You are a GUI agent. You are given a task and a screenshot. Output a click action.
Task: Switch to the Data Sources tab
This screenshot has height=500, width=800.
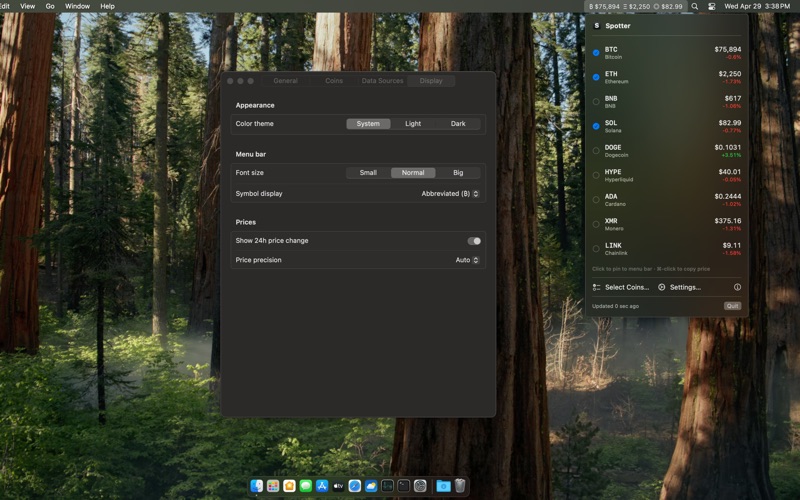(382, 81)
